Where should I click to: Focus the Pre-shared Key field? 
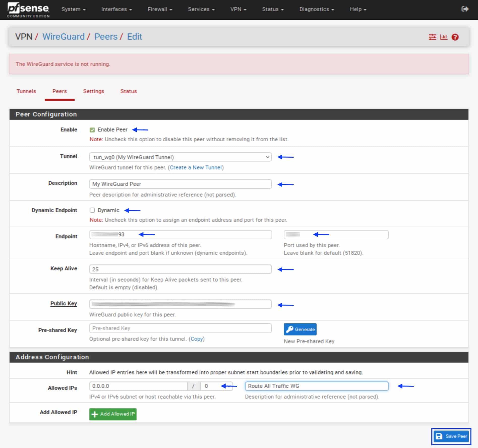180,328
